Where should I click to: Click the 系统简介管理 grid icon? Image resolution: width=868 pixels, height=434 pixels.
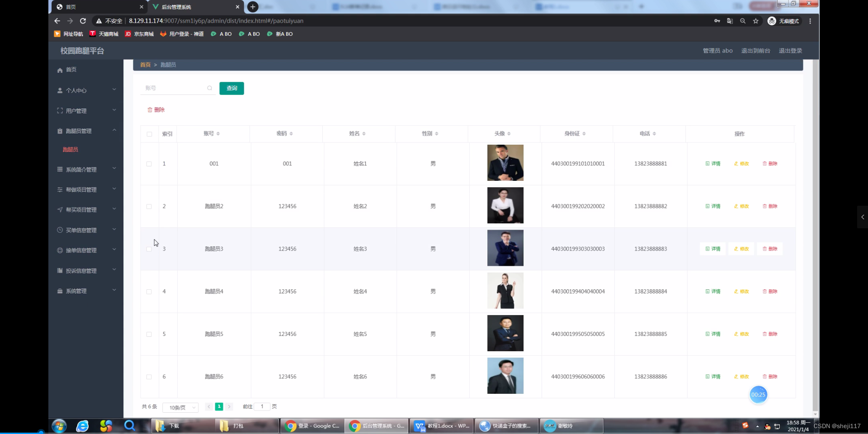click(60, 170)
